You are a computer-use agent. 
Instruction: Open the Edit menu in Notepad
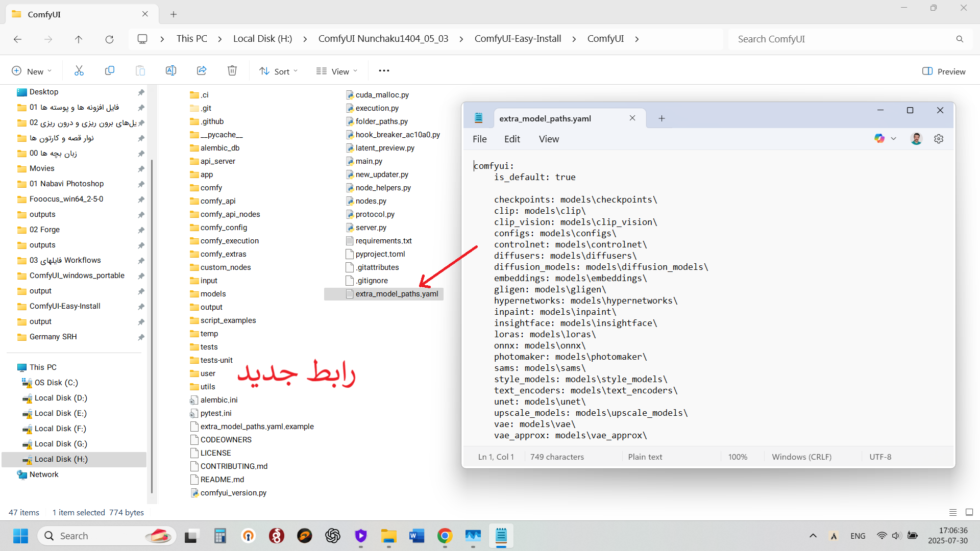click(512, 139)
